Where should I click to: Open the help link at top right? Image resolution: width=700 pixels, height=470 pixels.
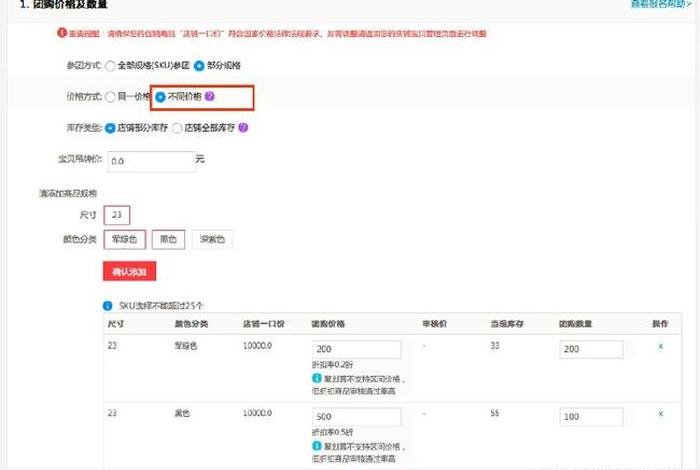[x=661, y=4]
